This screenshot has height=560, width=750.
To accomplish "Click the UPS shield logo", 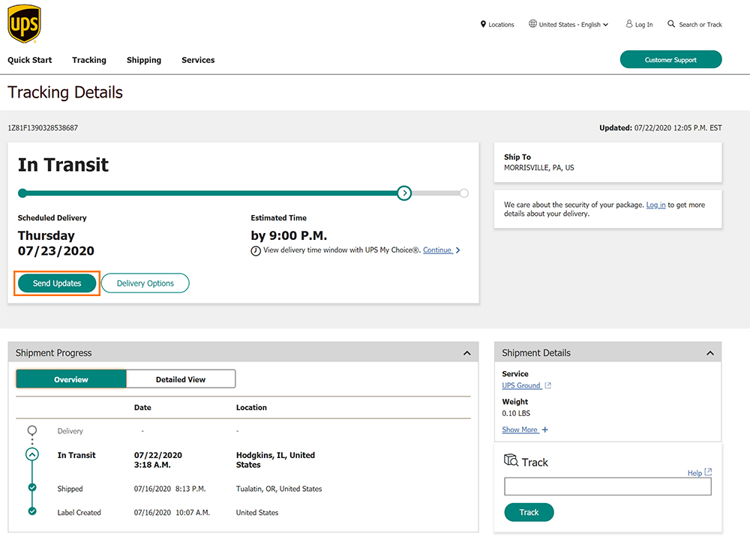I will [25, 24].
